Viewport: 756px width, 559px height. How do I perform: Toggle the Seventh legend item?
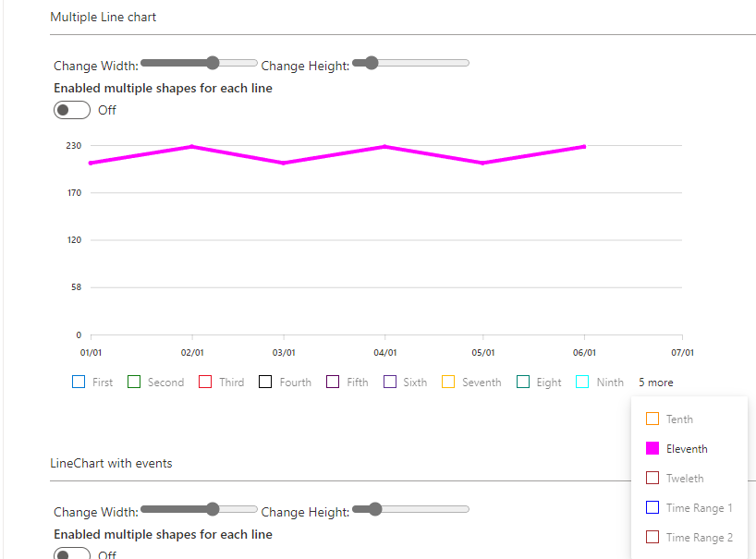click(471, 382)
